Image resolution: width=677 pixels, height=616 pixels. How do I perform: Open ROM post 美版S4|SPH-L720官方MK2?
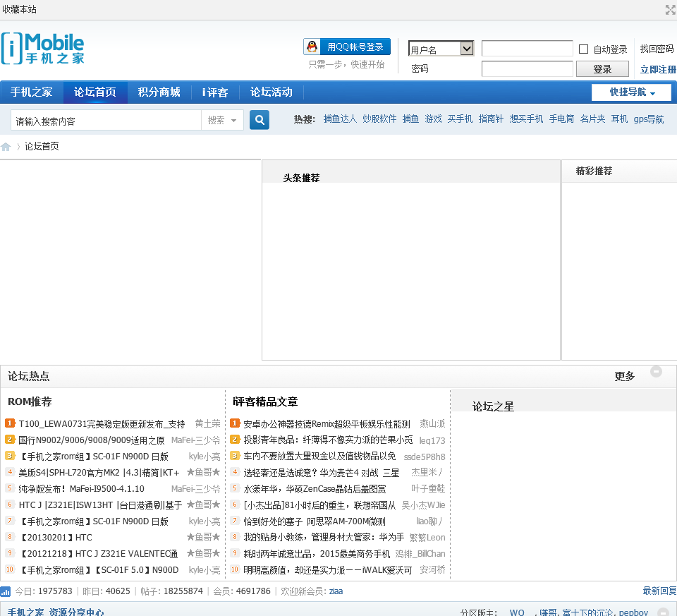(x=99, y=473)
